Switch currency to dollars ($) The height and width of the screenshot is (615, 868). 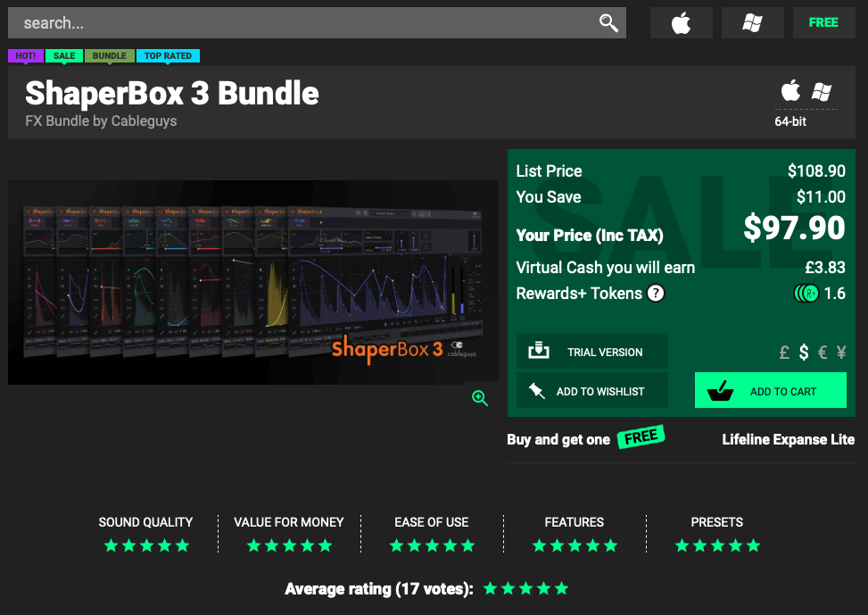point(804,353)
